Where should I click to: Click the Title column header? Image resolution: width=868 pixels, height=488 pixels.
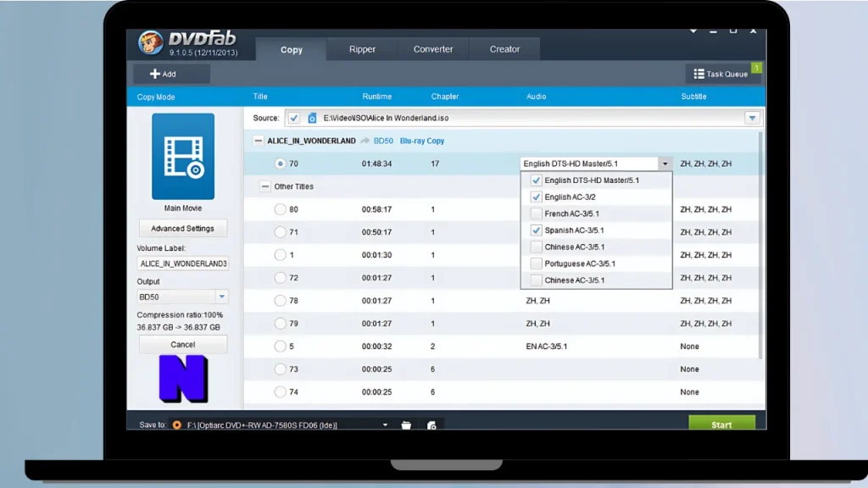click(x=260, y=97)
